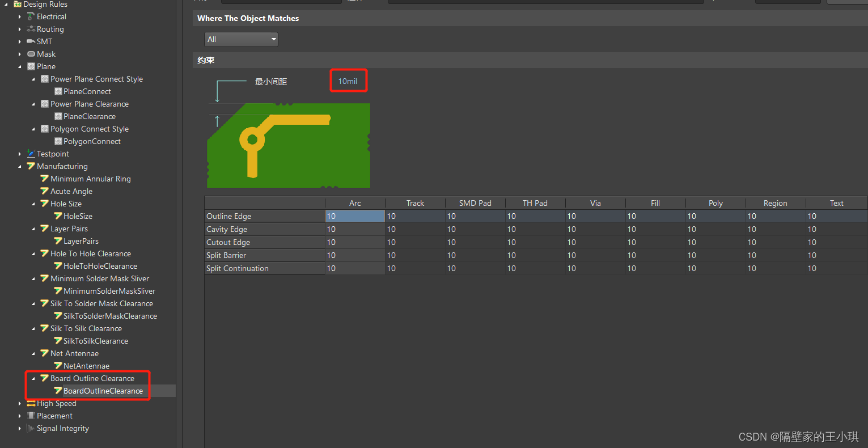Click the Outline Edge Arc cell
The height and width of the screenshot is (448, 868).
coord(355,216)
